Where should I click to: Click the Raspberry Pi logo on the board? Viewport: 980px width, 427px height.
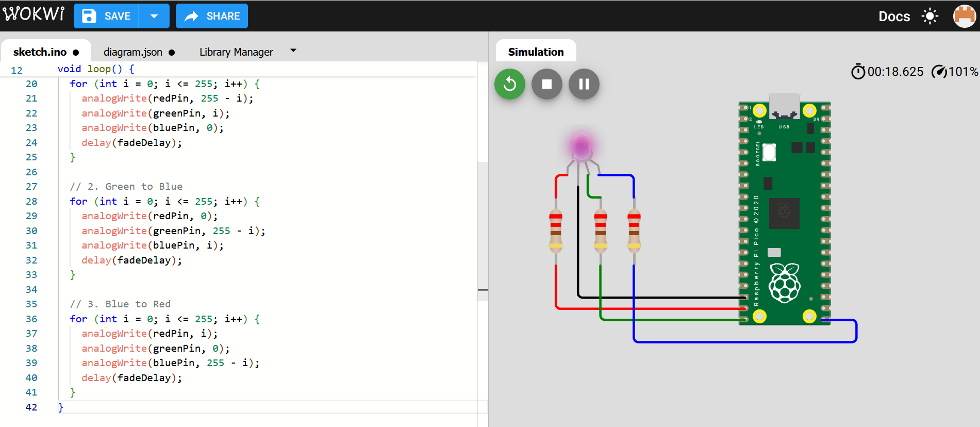[785, 283]
